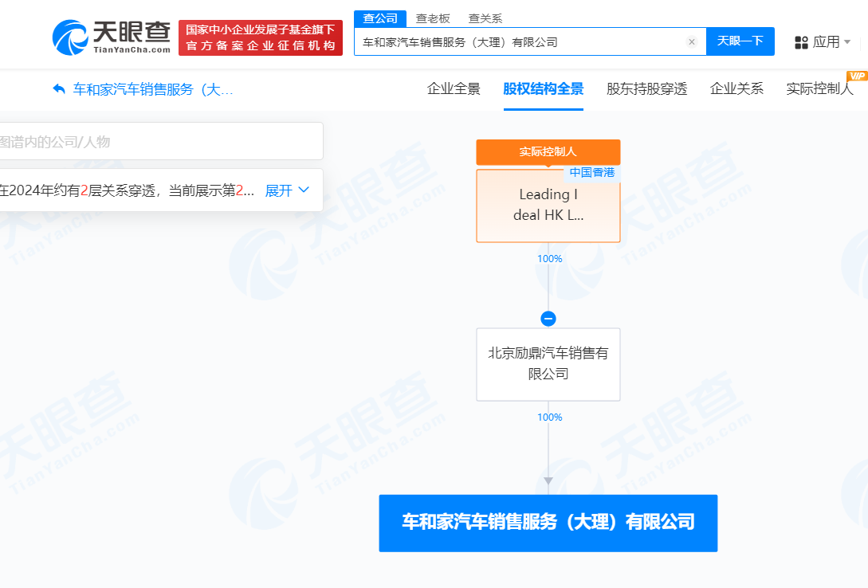
Task: Select the Leading Ideal HK node
Action: pos(548,206)
